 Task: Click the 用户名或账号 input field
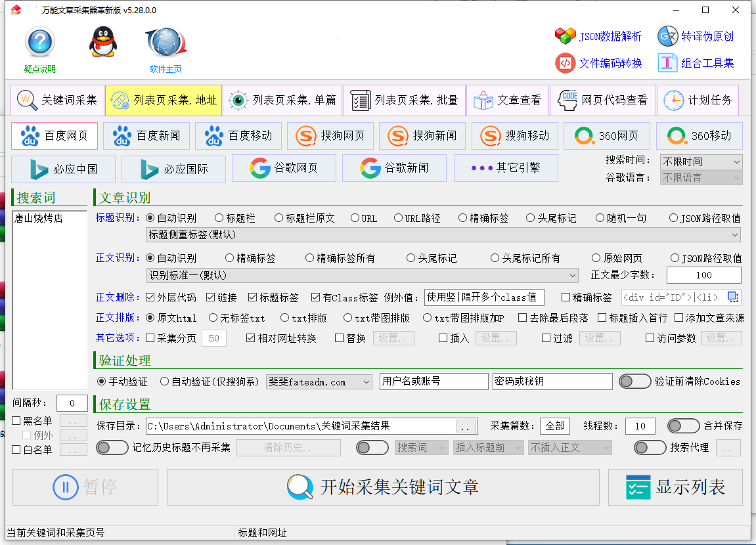(x=434, y=381)
